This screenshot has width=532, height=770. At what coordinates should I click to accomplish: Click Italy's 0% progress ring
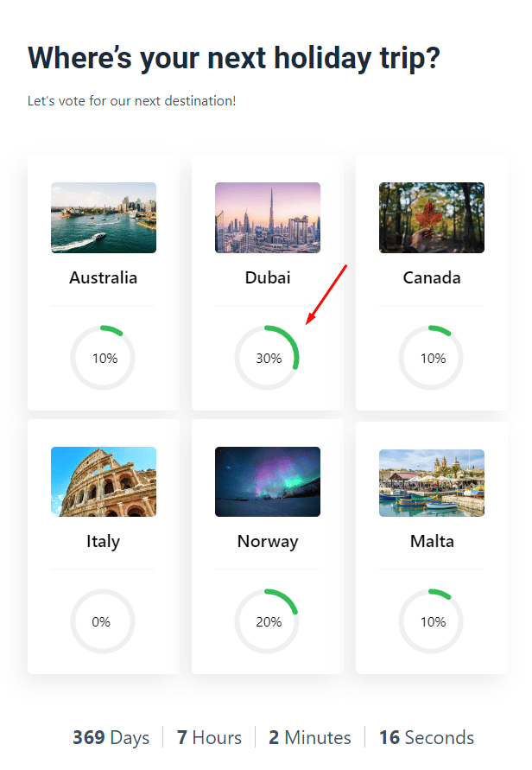click(x=103, y=621)
